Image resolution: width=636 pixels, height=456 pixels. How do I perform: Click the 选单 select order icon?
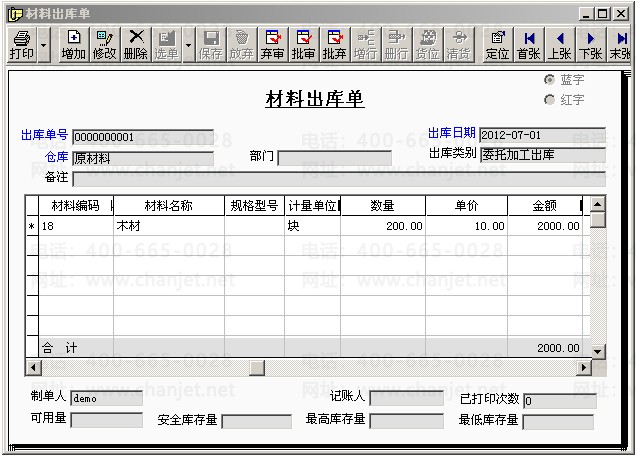[167, 45]
